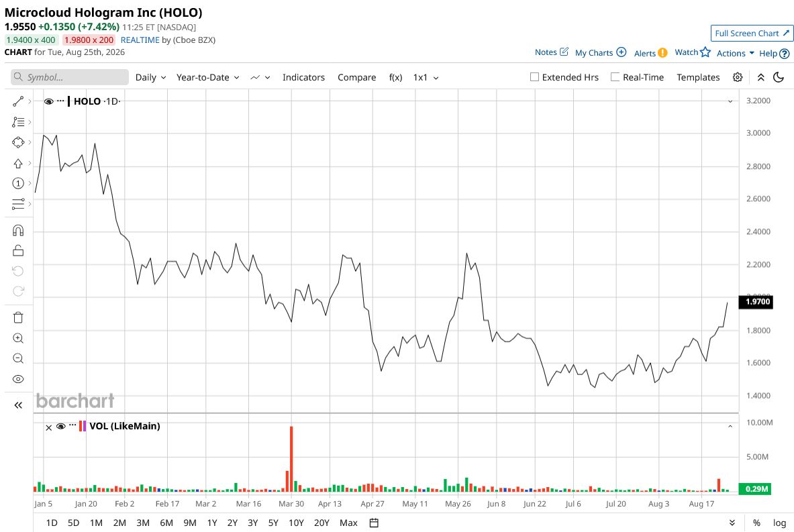This screenshot has height=532, width=794.
Task: Open the date range calendar icon
Action: (374, 523)
